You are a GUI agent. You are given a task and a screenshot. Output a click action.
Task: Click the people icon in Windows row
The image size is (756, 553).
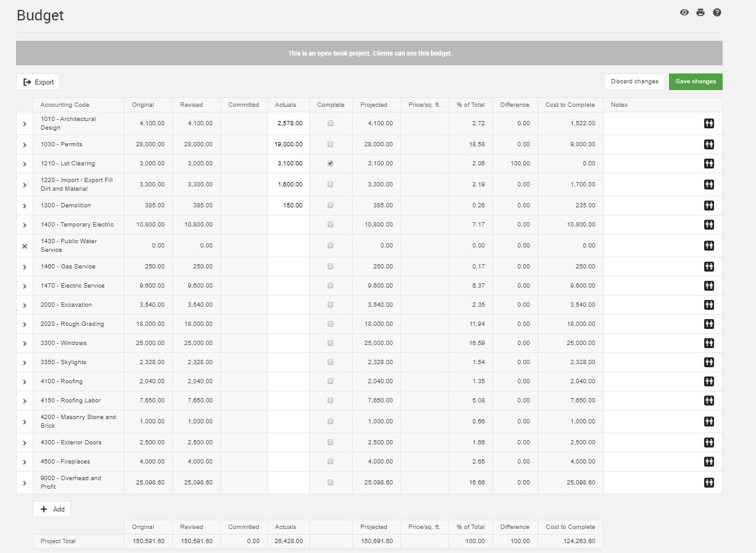point(709,343)
